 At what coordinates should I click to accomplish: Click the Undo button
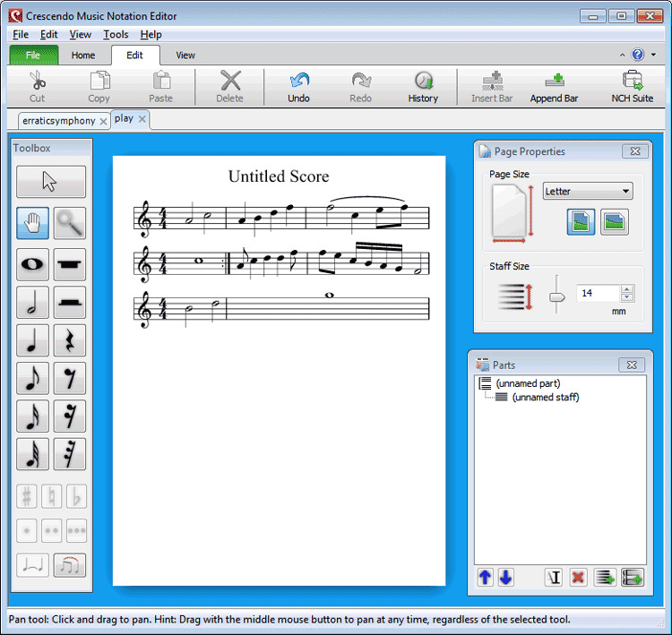tap(298, 87)
